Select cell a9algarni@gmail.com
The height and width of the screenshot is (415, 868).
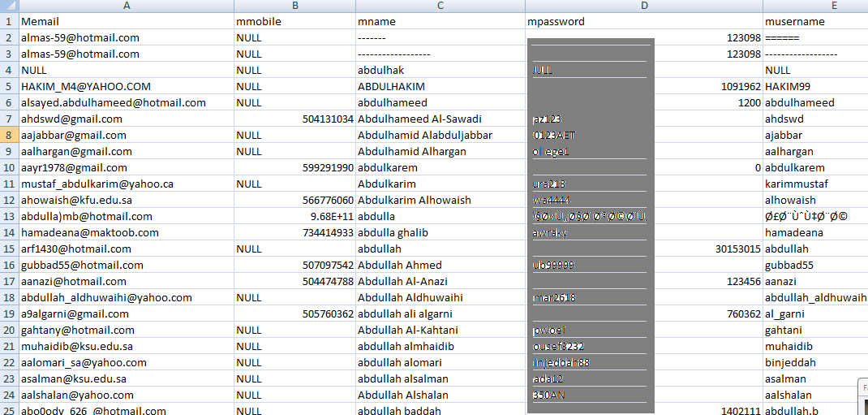pos(127,314)
